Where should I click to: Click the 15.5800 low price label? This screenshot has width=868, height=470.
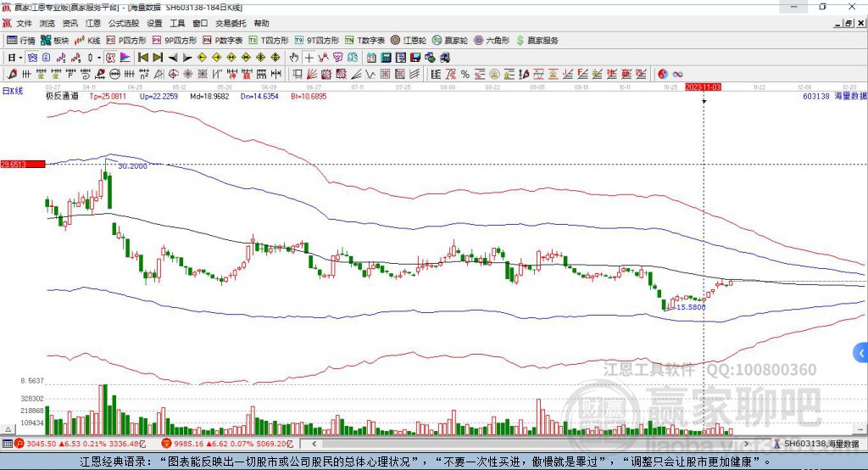(x=692, y=306)
